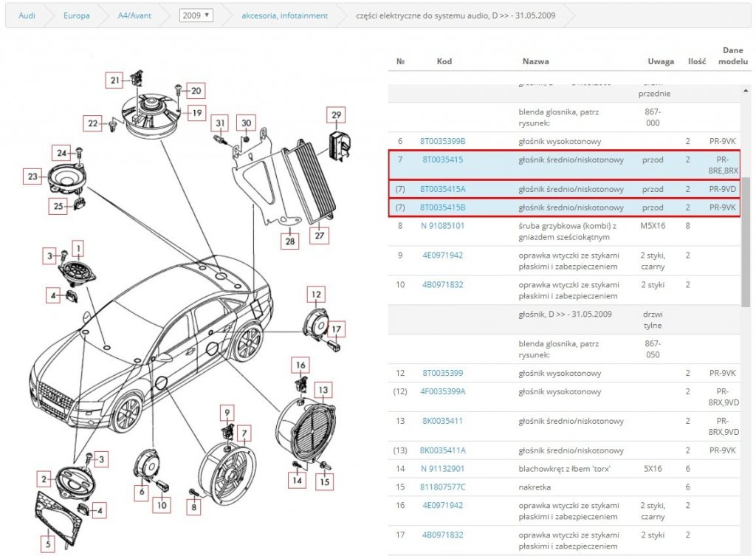Open part code 4E0971942 in row 9
756x556 pixels.
click(443, 255)
